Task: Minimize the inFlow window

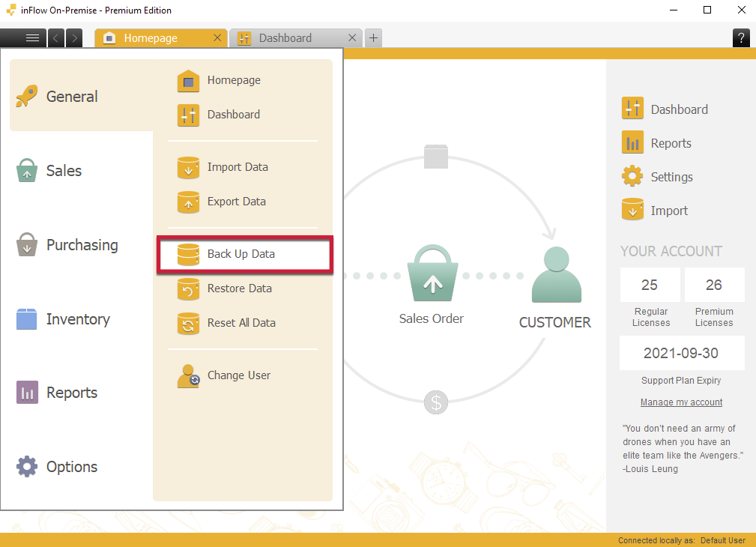Action: tap(674, 10)
